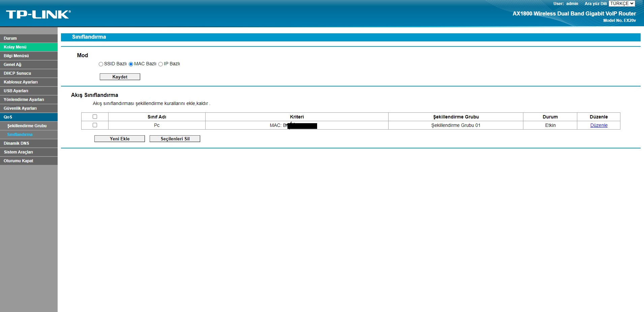The image size is (644, 312).
Task: Click the Şekillendirme Grubu 01 cell
Action: (456, 125)
